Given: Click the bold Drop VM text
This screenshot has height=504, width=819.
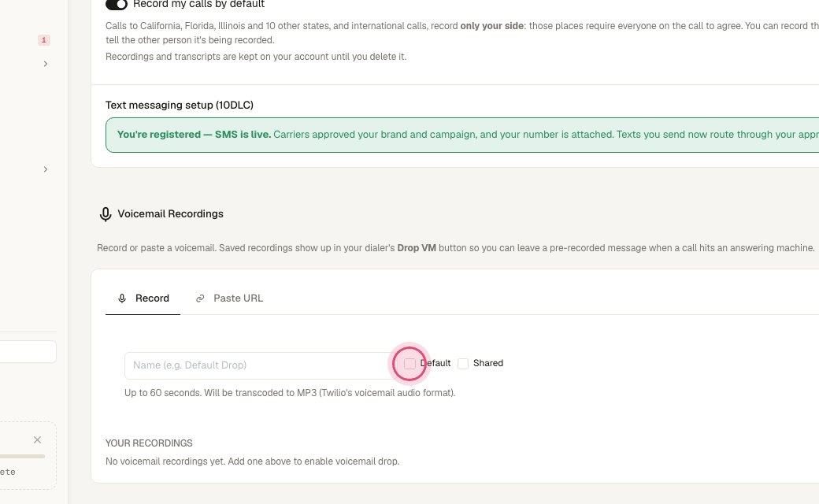Looking at the screenshot, I should click(417, 248).
